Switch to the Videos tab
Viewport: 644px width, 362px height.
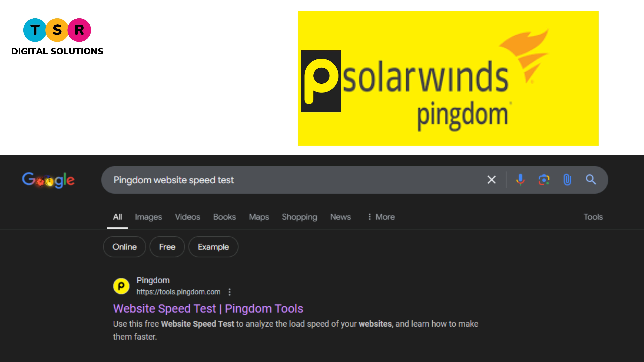click(x=188, y=217)
